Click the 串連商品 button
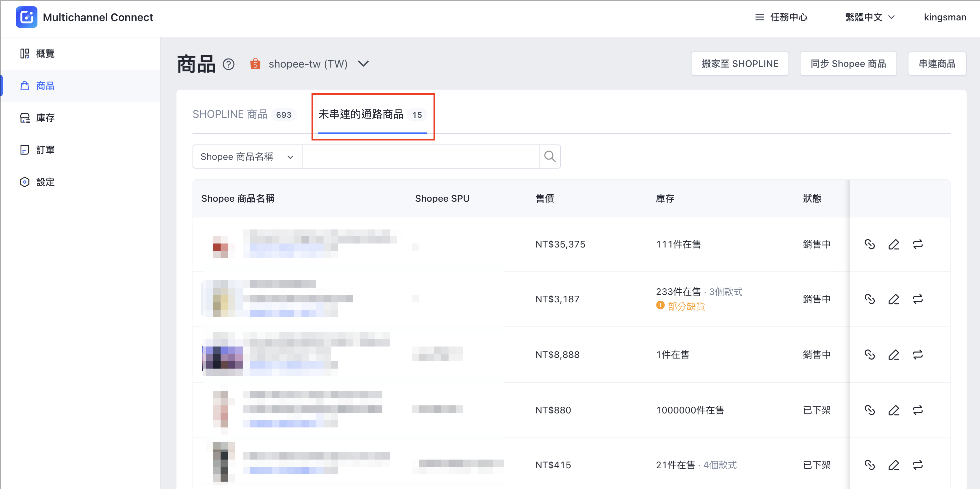Image resolution: width=980 pixels, height=489 pixels. click(x=937, y=64)
